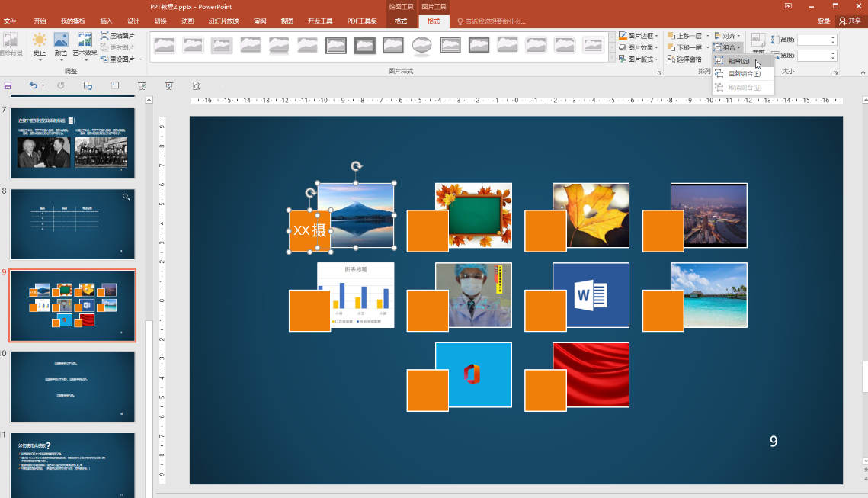Select 重新组合 regroup menu item

[x=744, y=74]
